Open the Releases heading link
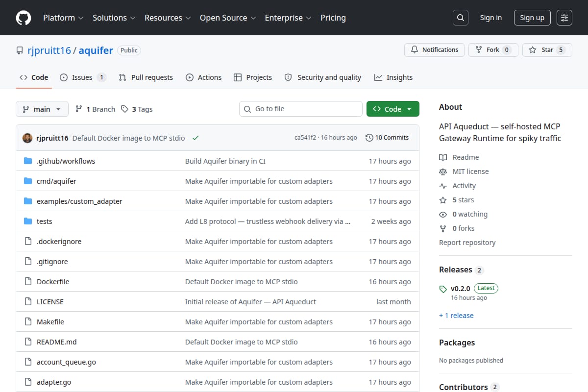The image size is (588, 392). (x=461, y=270)
